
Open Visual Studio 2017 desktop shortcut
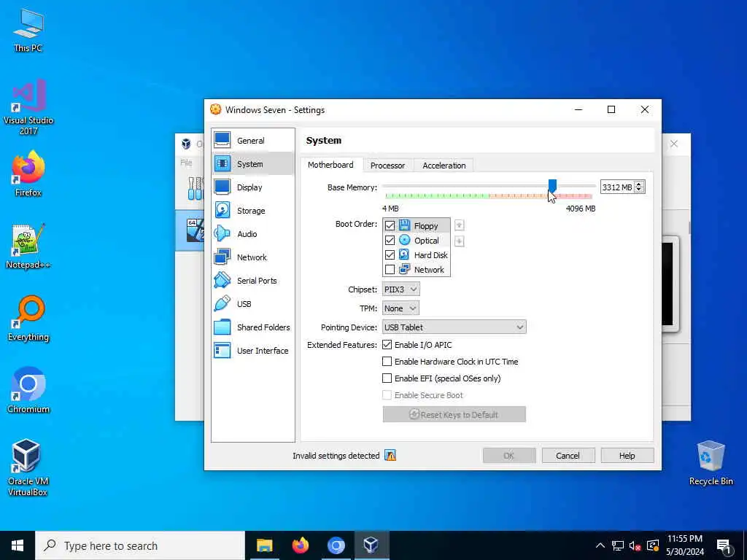point(28,108)
